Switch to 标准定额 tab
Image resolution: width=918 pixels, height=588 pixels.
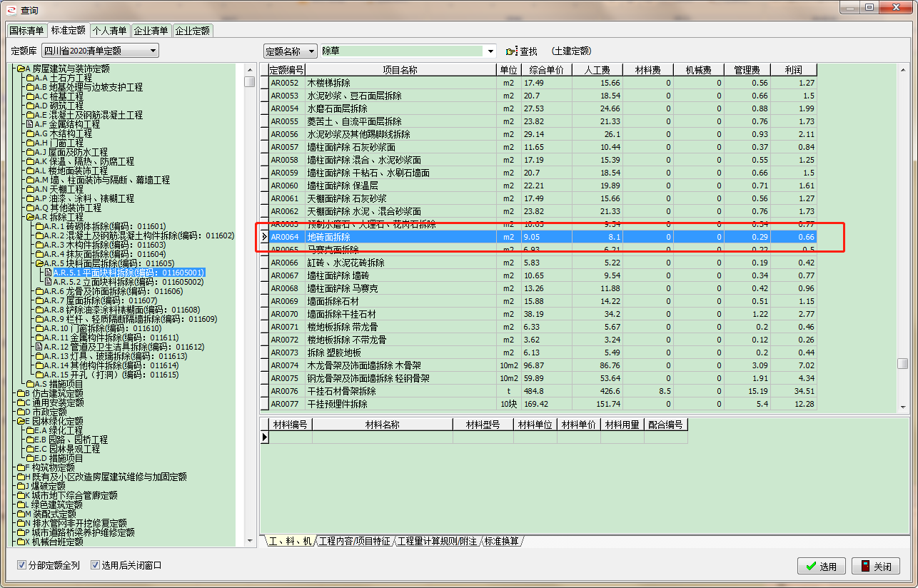point(68,31)
